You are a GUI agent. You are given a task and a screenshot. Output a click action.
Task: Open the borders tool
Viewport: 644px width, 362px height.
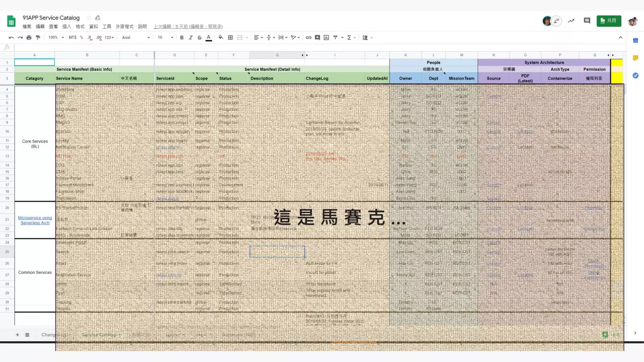[x=230, y=38]
